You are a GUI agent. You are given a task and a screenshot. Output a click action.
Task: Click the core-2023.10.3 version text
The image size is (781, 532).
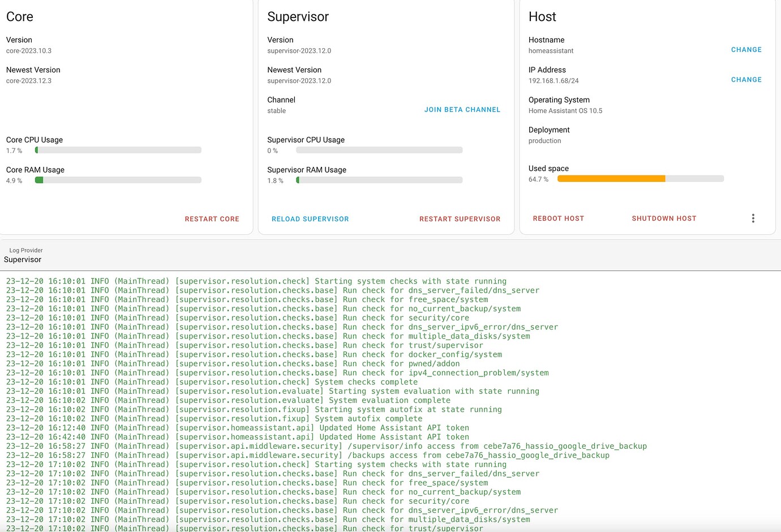(29, 50)
